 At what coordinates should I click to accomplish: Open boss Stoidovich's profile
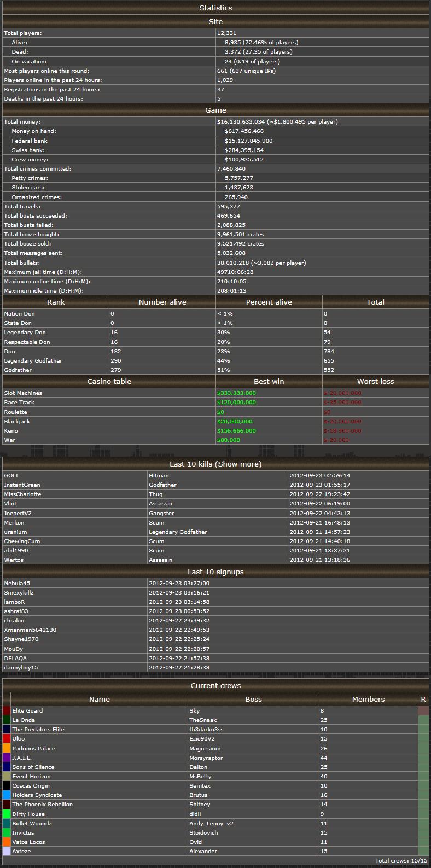[203, 833]
